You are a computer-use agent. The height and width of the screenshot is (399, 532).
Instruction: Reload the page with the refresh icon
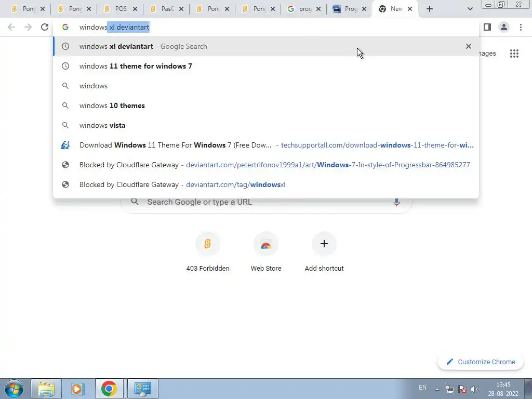[45, 27]
